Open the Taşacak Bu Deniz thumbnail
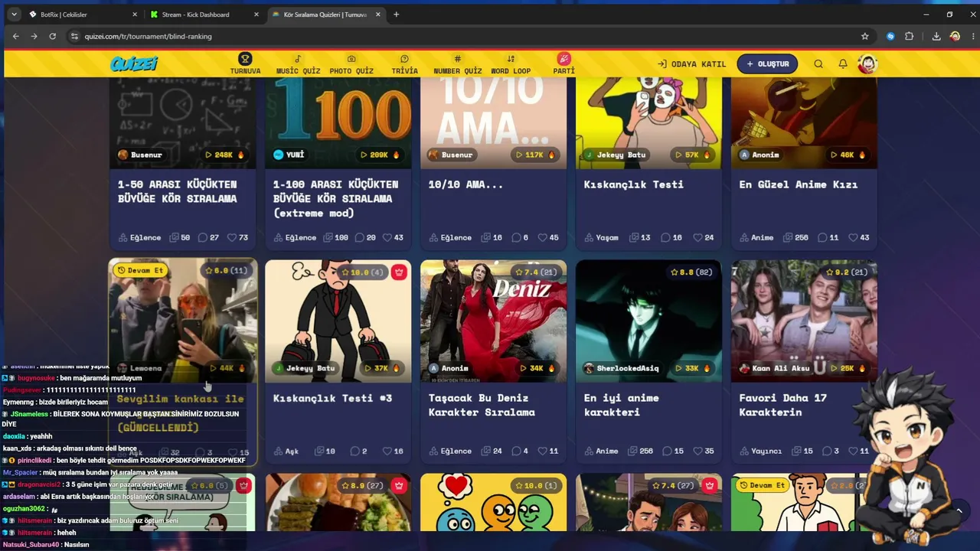 click(494, 321)
